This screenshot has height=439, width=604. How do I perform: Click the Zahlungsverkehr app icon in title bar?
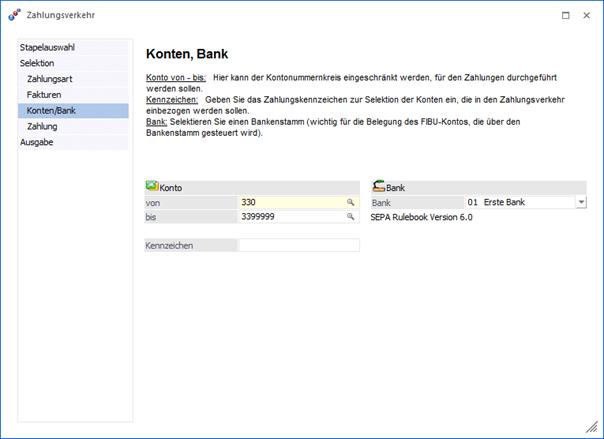click(x=14, y=15)
